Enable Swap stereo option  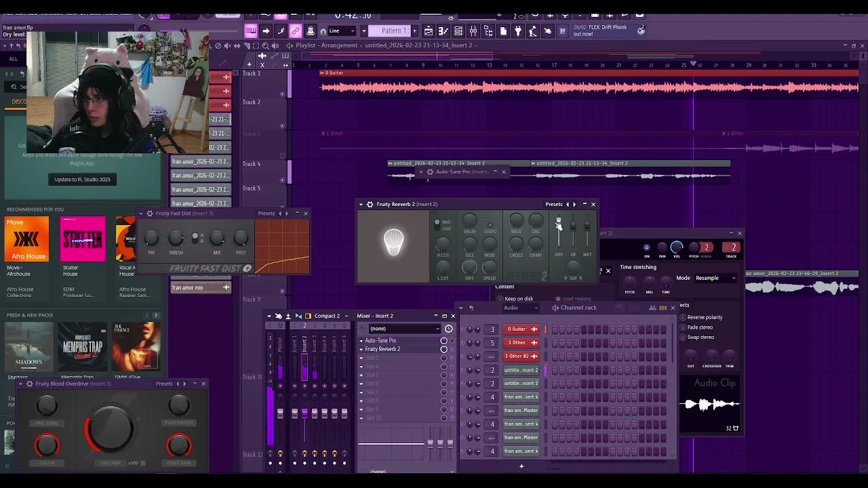pyautogui.click(x=683, y=337)
